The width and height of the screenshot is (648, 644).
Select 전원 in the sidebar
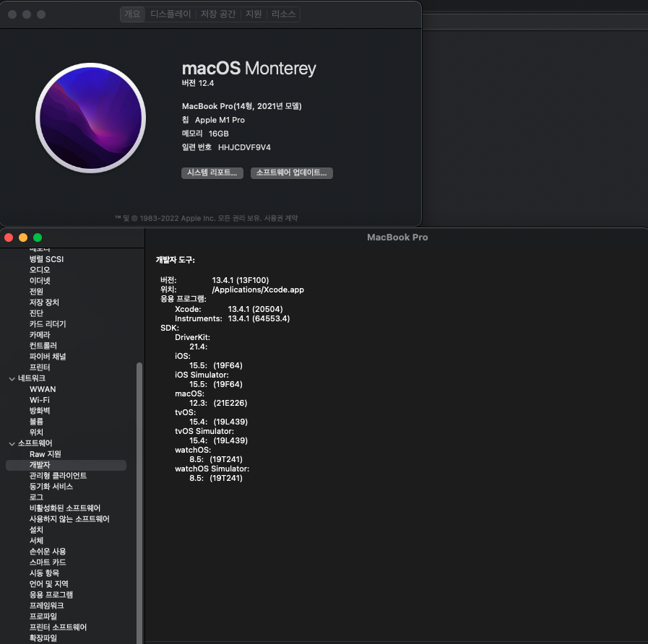tap(36, 291)
